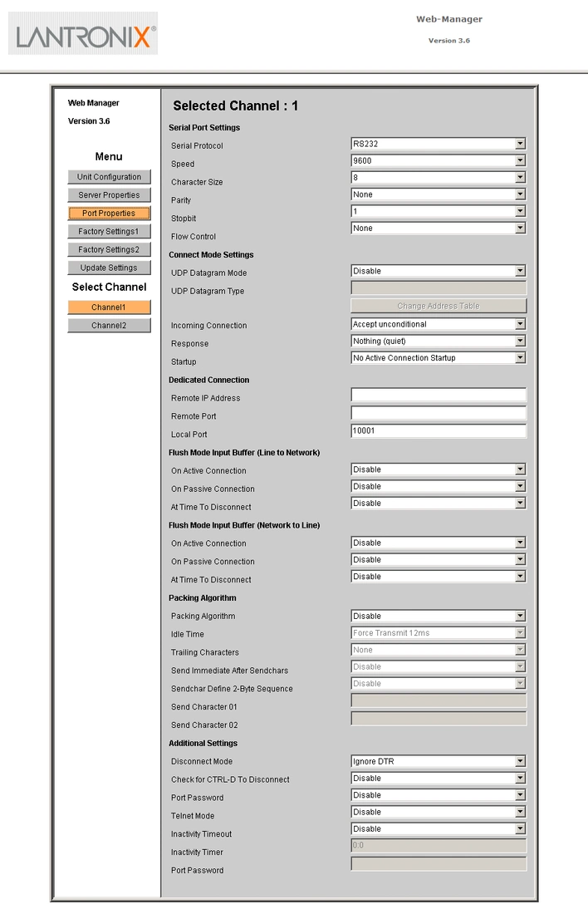
Task: Select Channel1 button
Action: [109, 307]
